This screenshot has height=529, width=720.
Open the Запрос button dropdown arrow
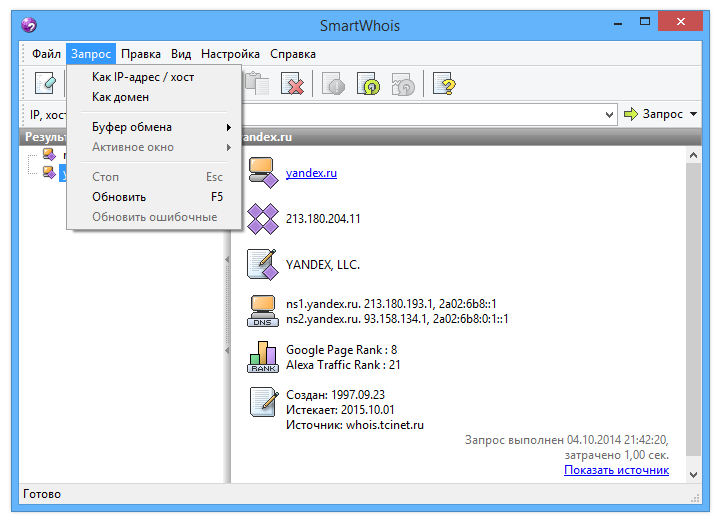[693, 114]
